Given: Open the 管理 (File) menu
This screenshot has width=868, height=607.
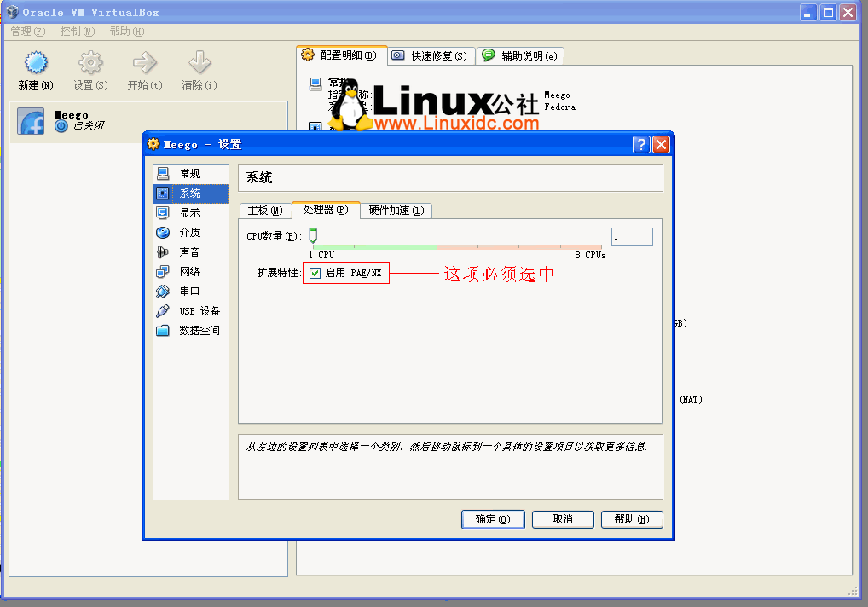Looking at the screenshot, I should pyautogui.click(x=25, y=31).
